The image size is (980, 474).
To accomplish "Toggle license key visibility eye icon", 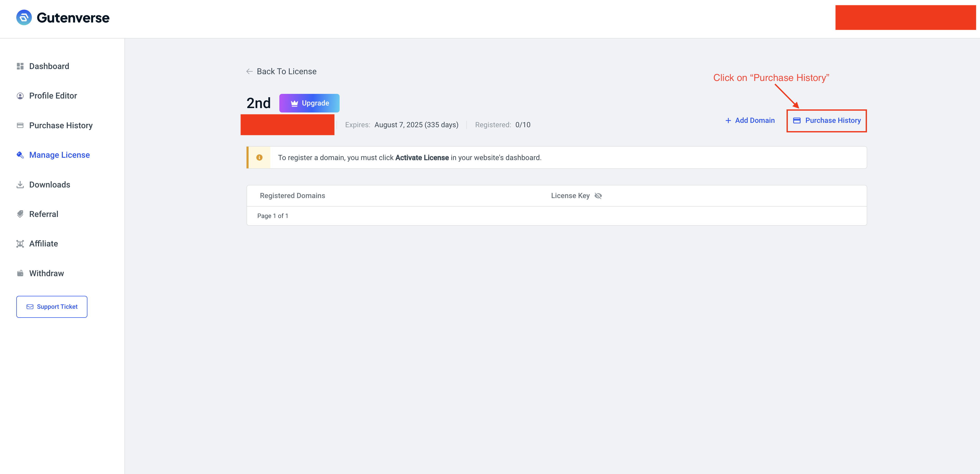I will click(598, 195).
